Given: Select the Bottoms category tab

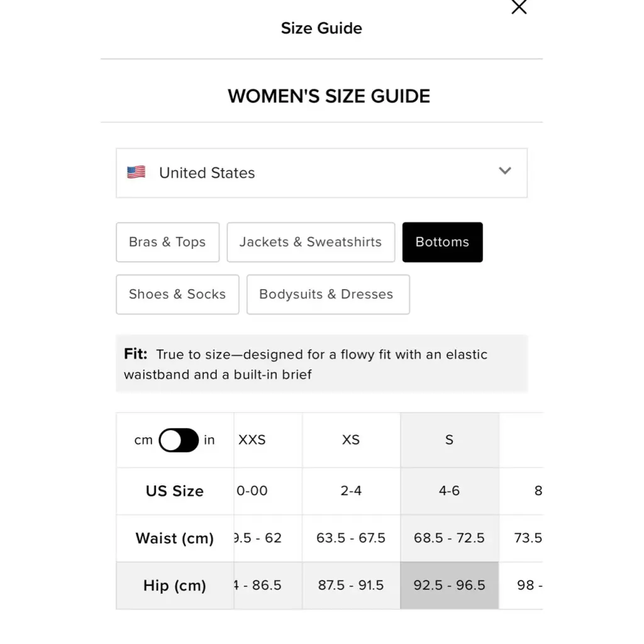Looking at the screenshot, I should pos(442,242).
